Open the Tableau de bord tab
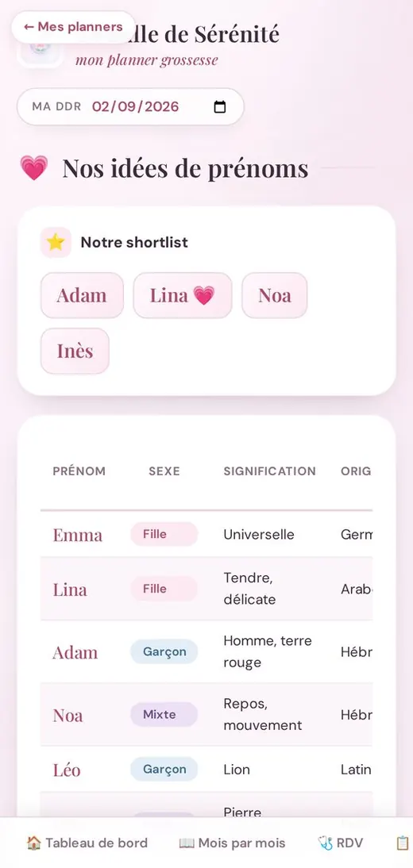Viewport: 413px width, 868px height. coord(87,843)
